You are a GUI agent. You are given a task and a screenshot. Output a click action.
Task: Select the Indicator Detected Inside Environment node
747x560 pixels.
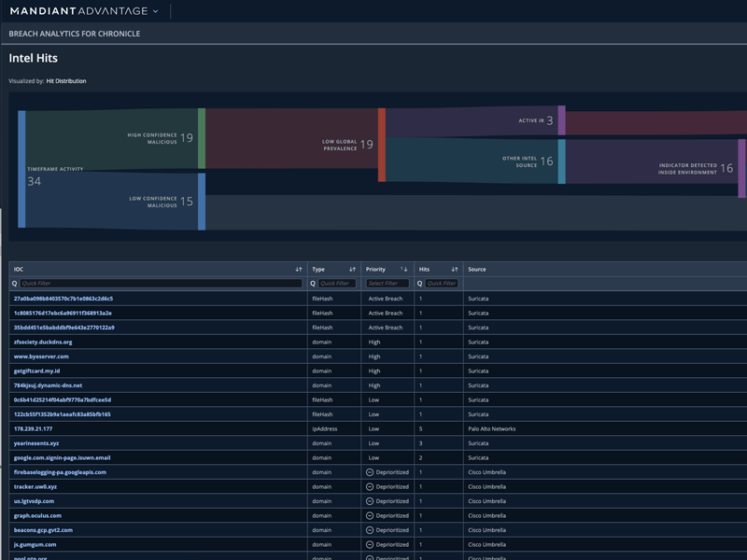(x=741, y=169)
